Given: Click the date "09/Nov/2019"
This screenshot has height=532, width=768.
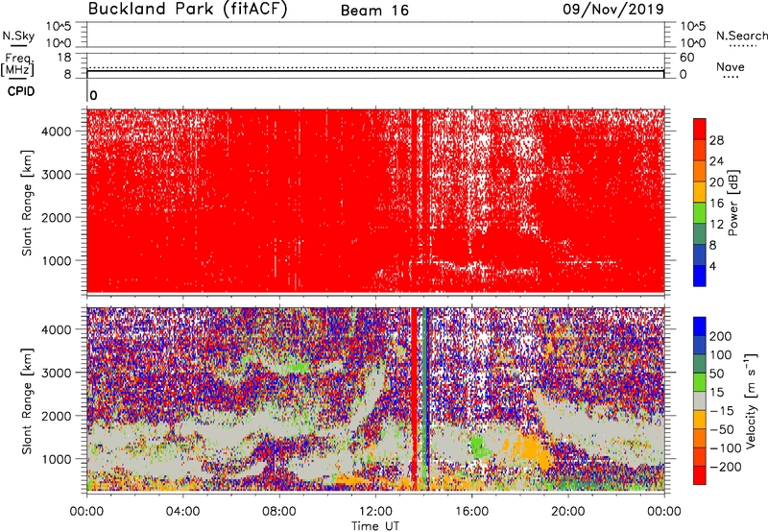Looking at the screenshot, I should click(x=612, y=9).
